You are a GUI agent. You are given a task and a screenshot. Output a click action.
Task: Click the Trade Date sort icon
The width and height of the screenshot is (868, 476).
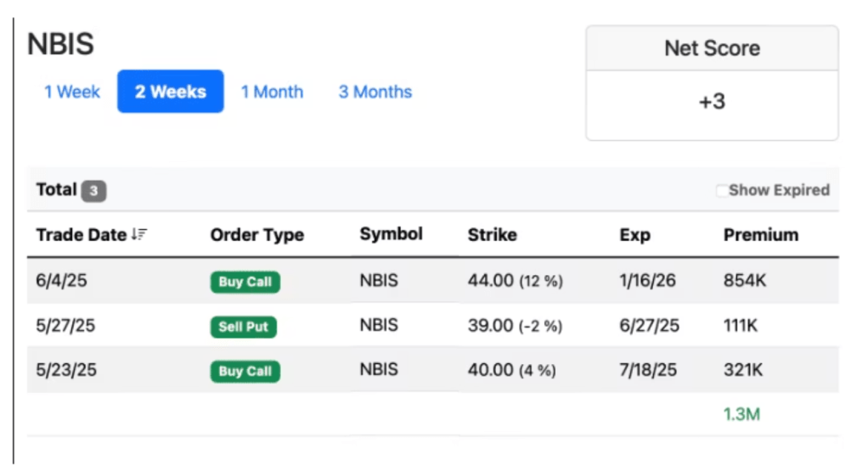pyautogui.click(x=139, y=235)
